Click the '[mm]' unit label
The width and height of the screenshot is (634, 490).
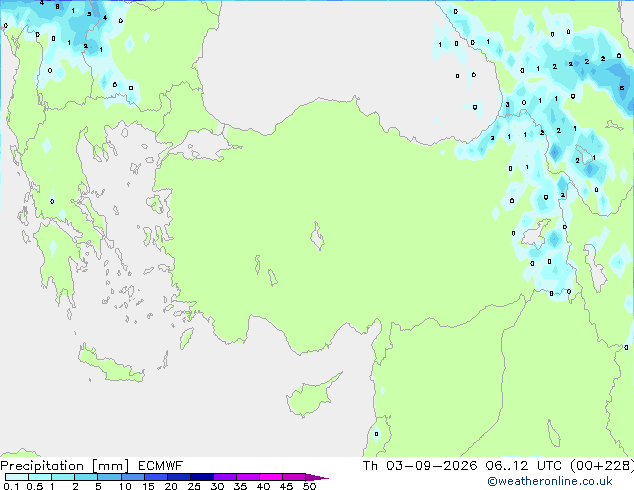[x=111, y=466]
